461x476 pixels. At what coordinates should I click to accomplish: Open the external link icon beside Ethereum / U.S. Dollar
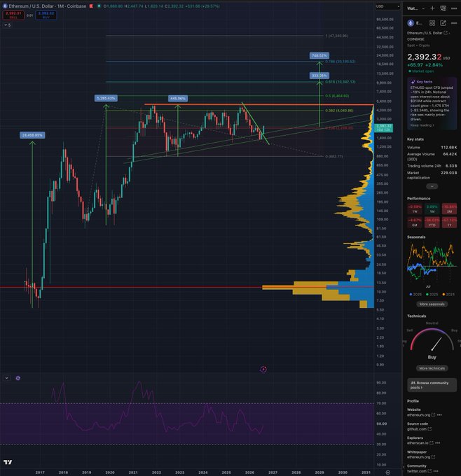[x=446, y=33]
